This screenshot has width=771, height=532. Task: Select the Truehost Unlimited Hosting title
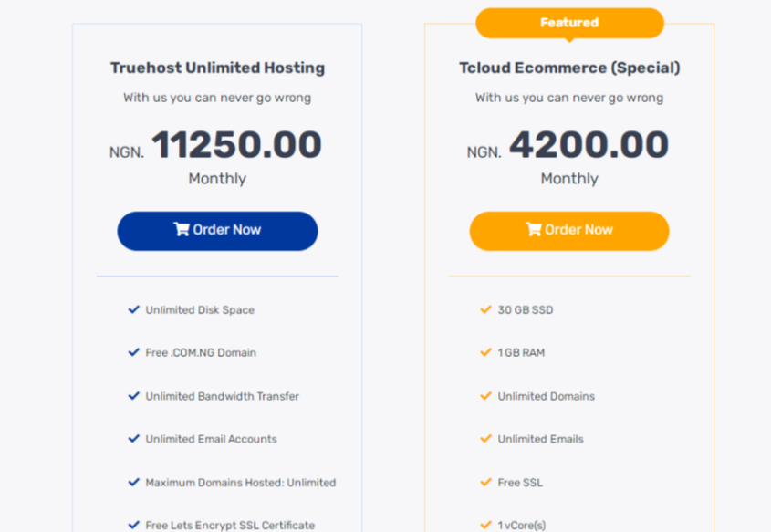point(217,68)
